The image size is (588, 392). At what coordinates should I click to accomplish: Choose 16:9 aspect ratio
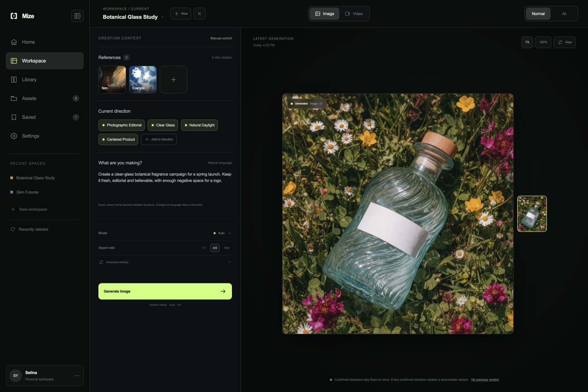227,248
